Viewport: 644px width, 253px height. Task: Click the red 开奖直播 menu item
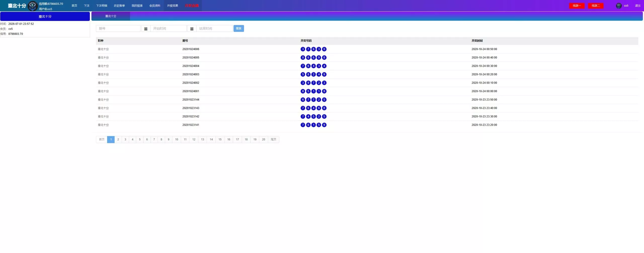tap(192, 6)
